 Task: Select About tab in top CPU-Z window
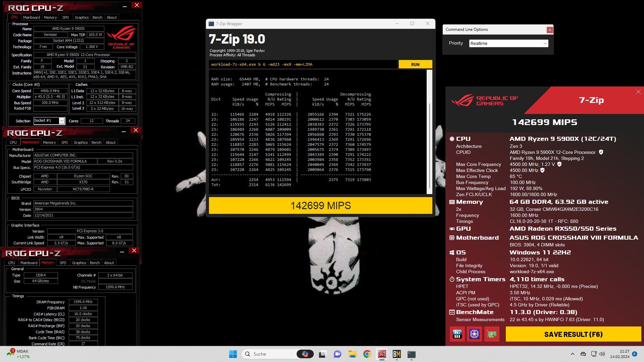(112, 17)
